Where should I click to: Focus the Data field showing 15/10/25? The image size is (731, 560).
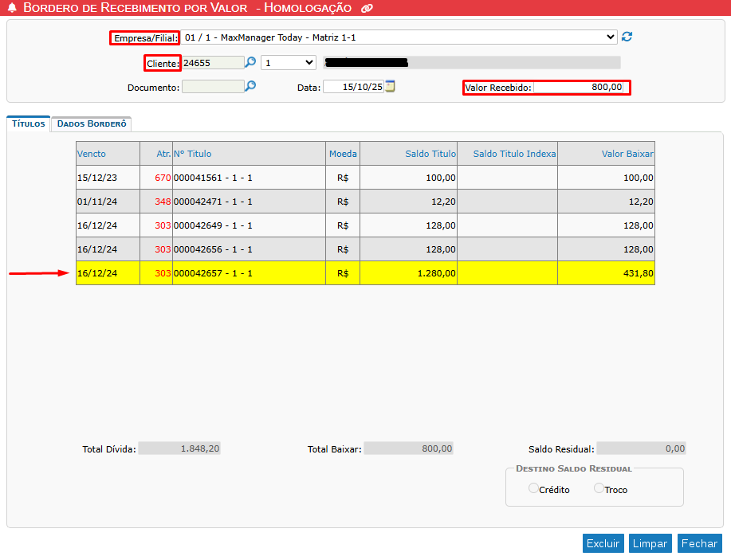click(x=353, y=88)
